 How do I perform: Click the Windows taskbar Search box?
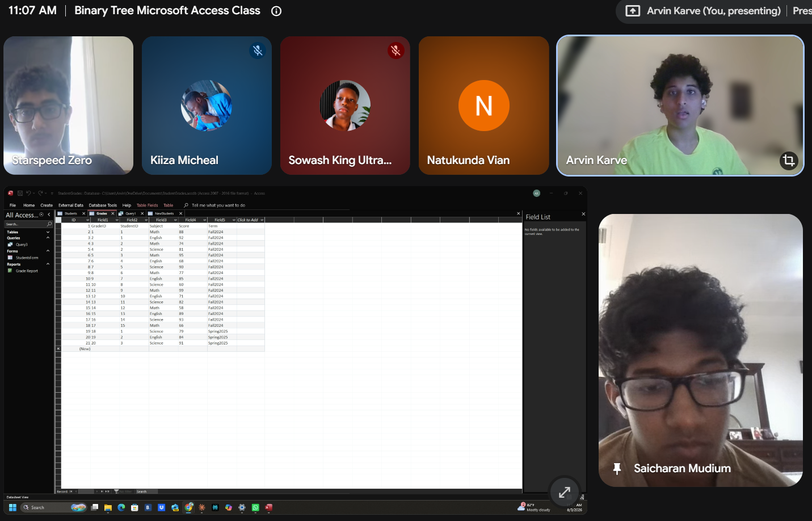point(54,507)
